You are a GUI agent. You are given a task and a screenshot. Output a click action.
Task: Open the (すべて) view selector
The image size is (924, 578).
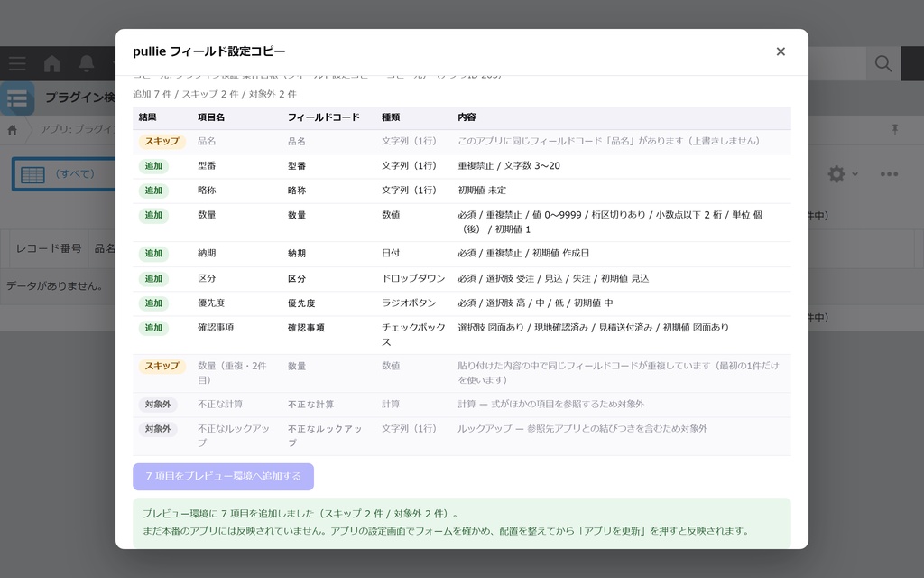[x=65, y=174]
